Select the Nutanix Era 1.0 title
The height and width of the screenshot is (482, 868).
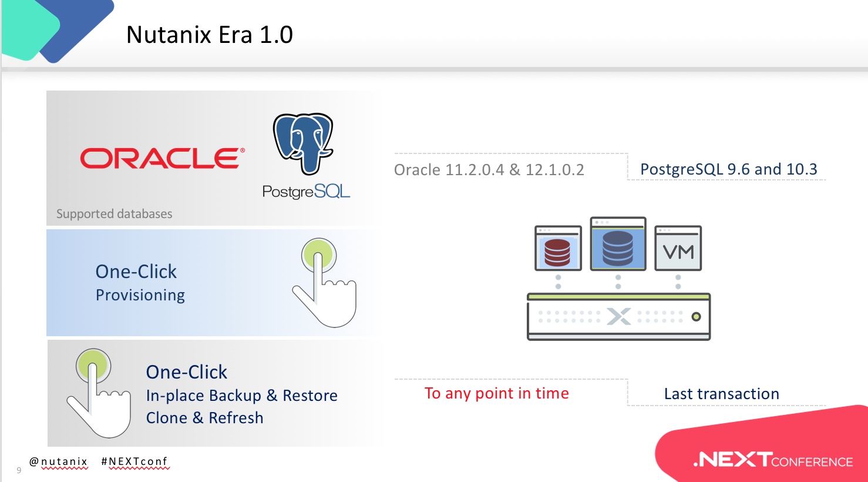click(x=210, y=35)
